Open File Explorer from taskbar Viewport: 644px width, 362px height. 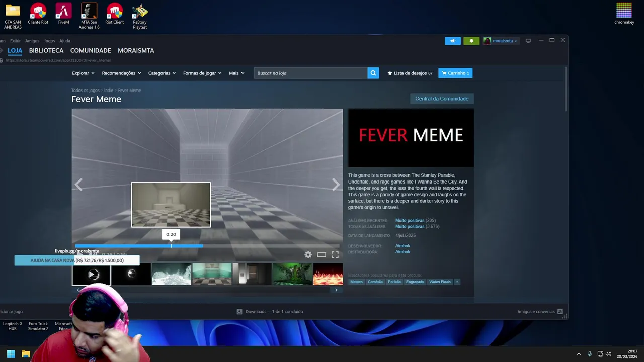pos(26,354)
